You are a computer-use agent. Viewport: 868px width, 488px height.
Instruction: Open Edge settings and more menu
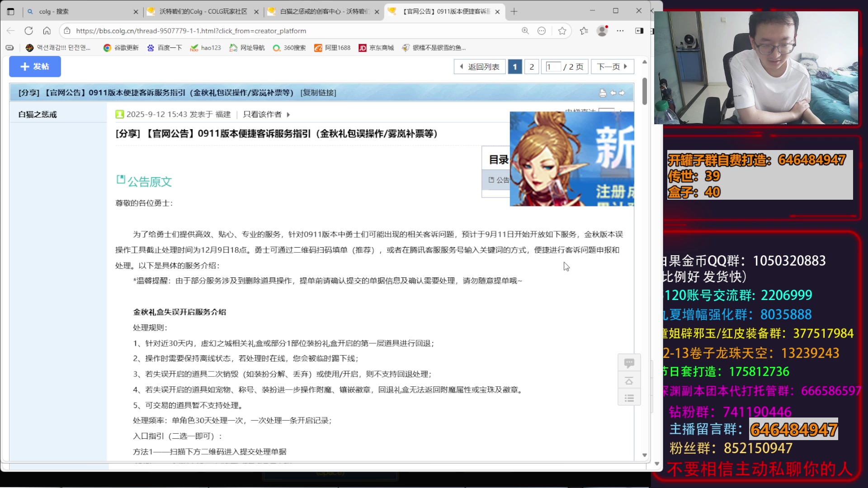coord(620,31)
